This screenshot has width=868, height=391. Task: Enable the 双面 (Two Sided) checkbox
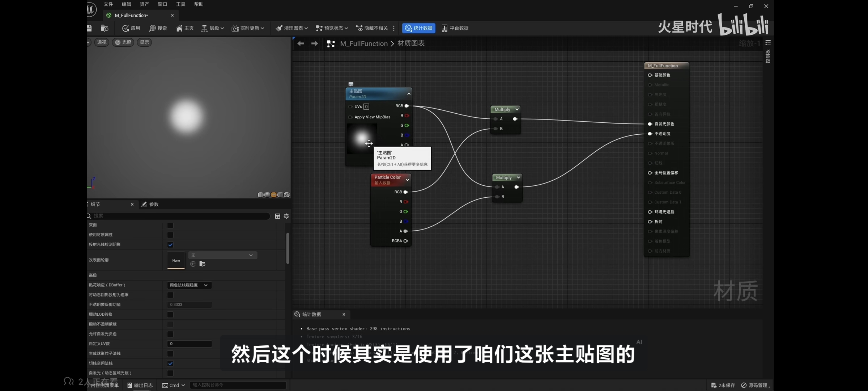[x=170, y=225]
